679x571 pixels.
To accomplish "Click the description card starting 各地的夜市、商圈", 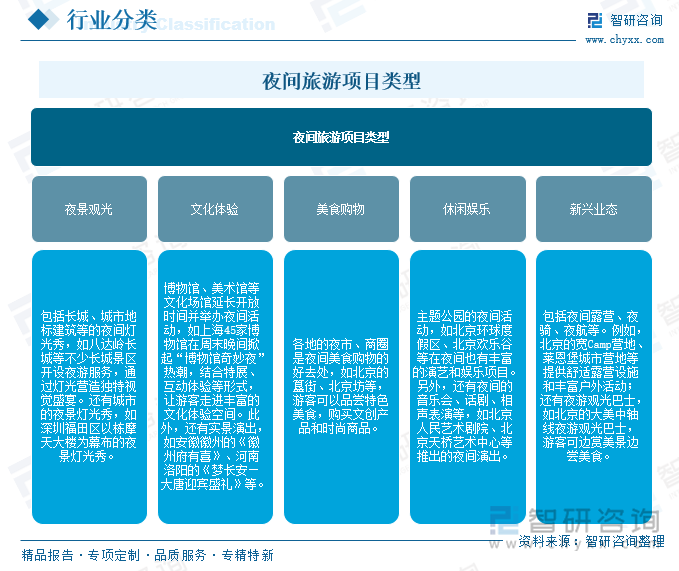I will (x=341, y=387).
